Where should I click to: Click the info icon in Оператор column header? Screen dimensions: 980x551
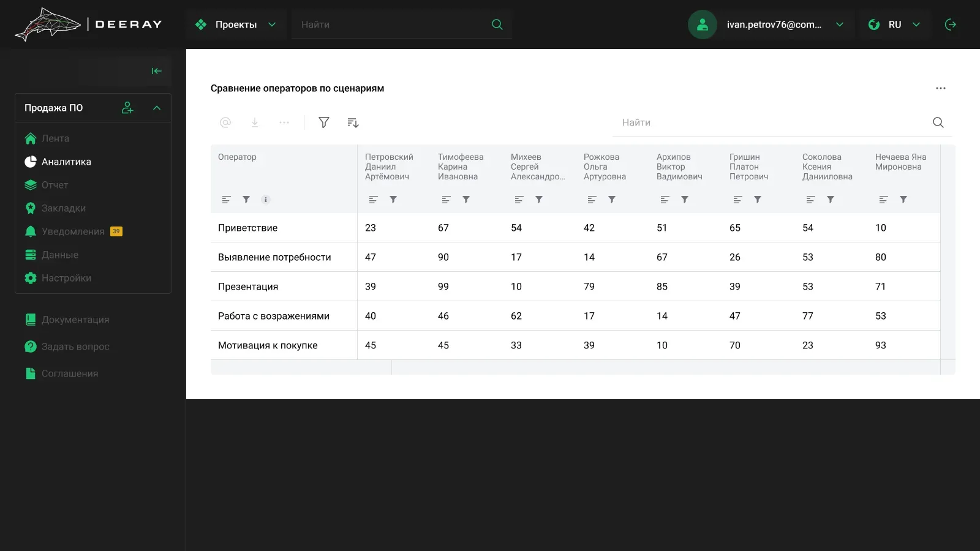[266, 200]
